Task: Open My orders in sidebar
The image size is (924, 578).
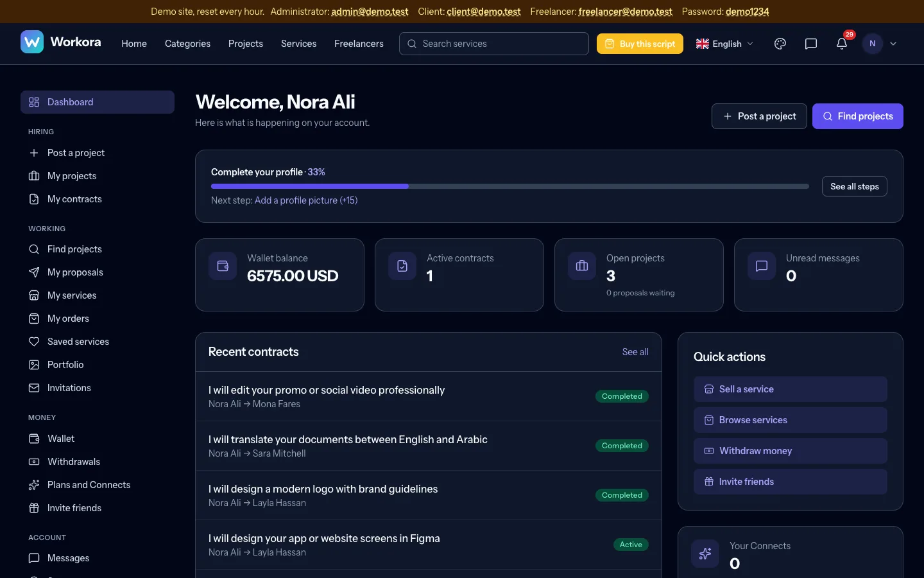Action: (98, 319)
